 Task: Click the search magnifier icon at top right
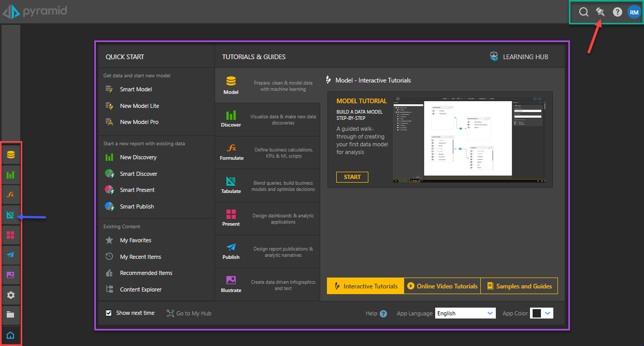[x=583, y=12]
